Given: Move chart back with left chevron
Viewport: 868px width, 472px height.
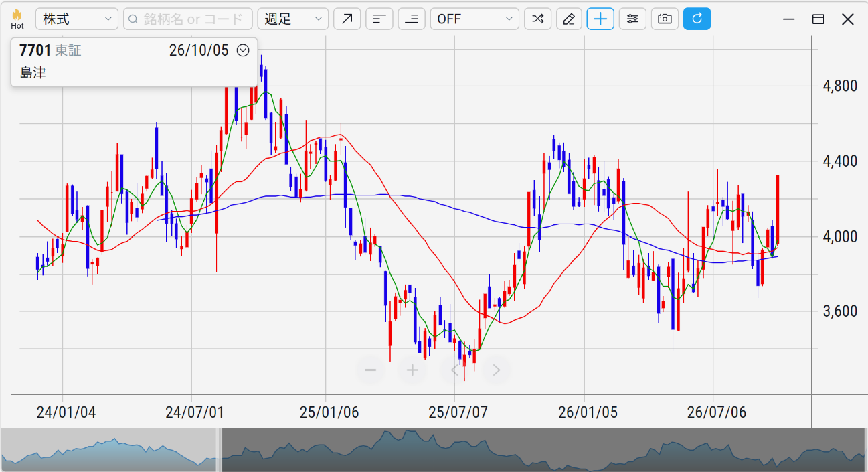Looking at the screenshot, I should pyautogui.click(x=455, y=370).
